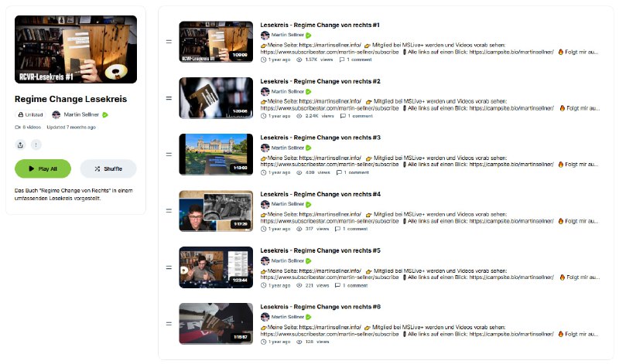The height and width of the screenshot is (364, 619).
Task: Click the Shuffle button
Action: [108, 168]
